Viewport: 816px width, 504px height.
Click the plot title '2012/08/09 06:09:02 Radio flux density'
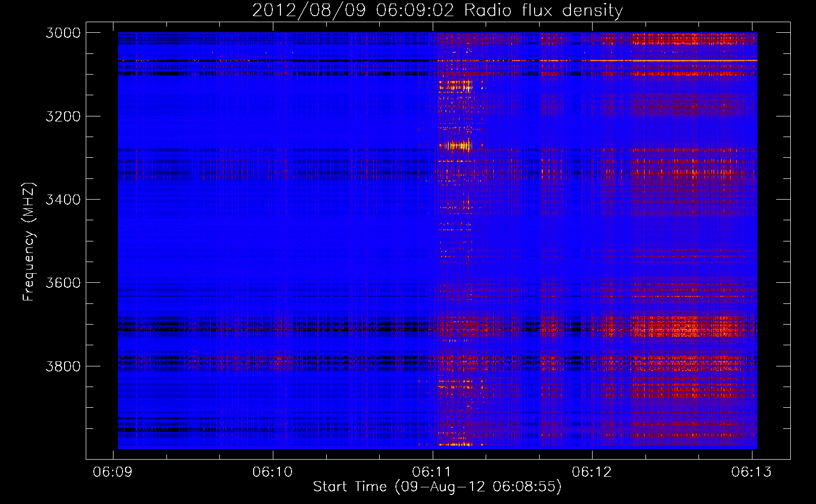(x=437, y=10)
